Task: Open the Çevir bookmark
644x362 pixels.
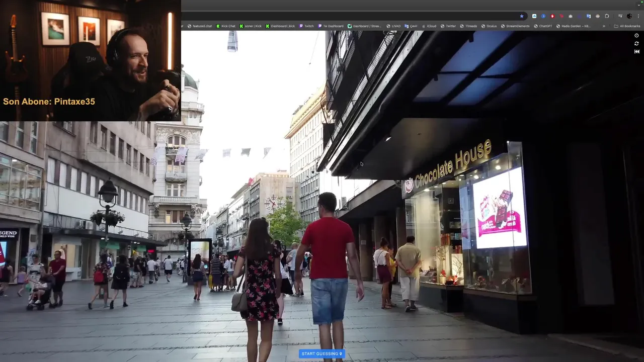Action: coord(411,26)
